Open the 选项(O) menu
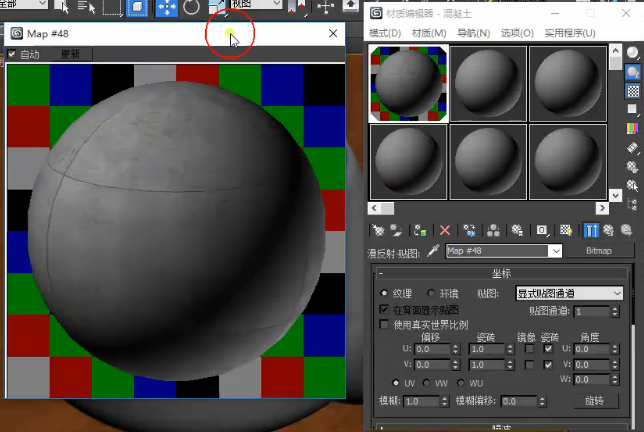 point(517,33)
